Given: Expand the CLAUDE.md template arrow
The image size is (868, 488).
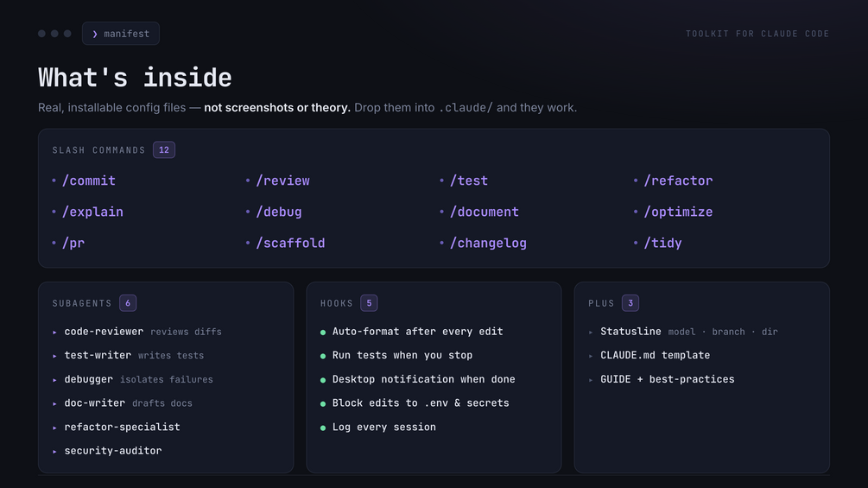Looking at the screenshot, I should pyautogui.click(x=591, y=357).
